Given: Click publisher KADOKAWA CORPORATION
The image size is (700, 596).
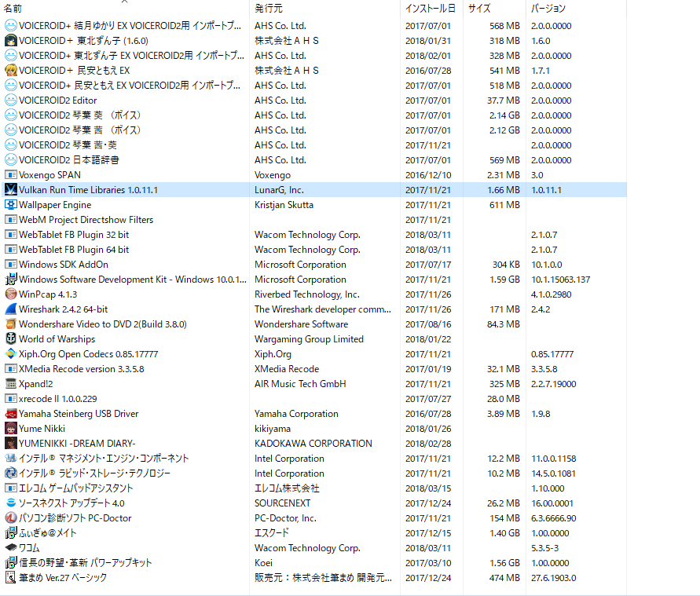Looking at the screenshot, I should coord(313,444).
